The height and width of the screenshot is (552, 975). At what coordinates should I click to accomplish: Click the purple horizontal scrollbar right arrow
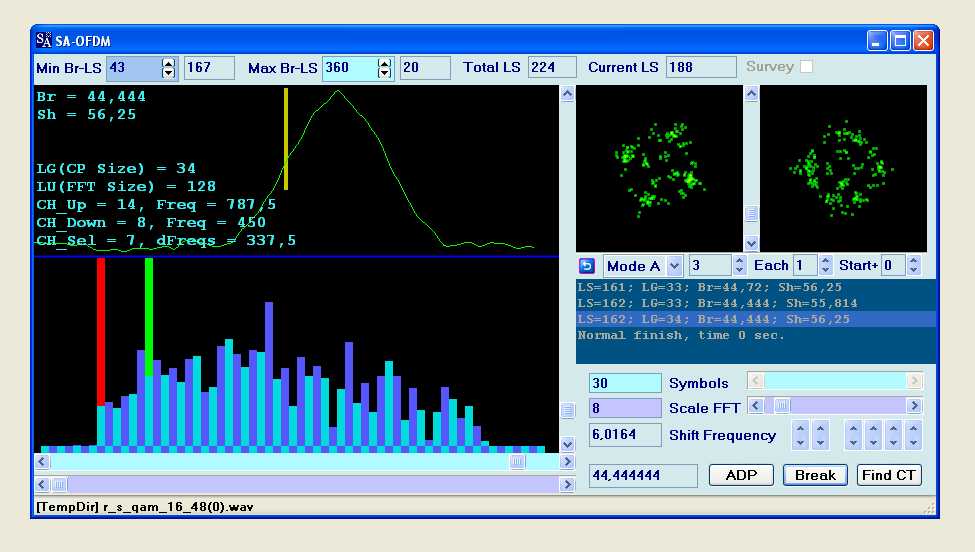tap(567, 484)
